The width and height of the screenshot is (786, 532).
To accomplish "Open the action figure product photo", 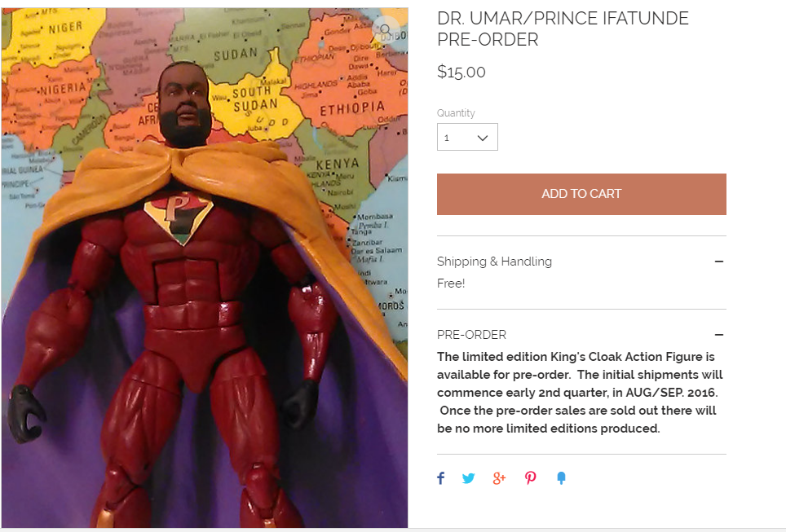I will (x=205, y=267).
